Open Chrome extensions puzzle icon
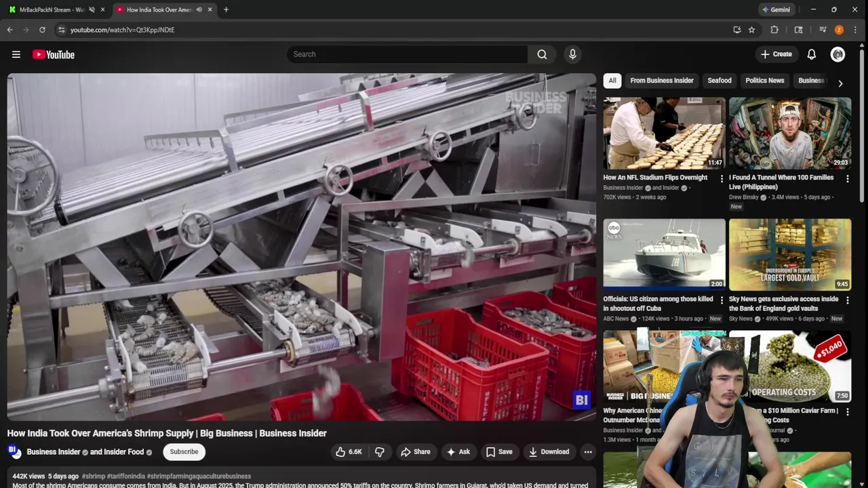 774,30
